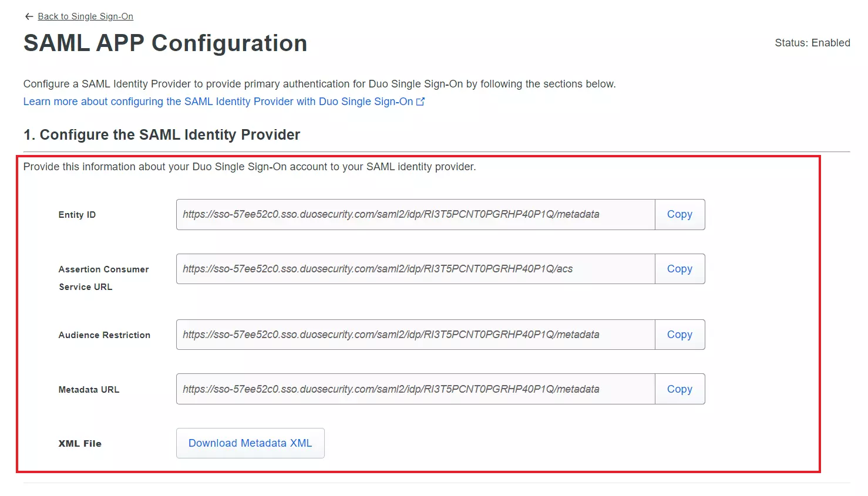This screenshot has height=496, width=868.
Task: Click the Metadata URL label
Action: pyautogui.click(x=89, y=390)
